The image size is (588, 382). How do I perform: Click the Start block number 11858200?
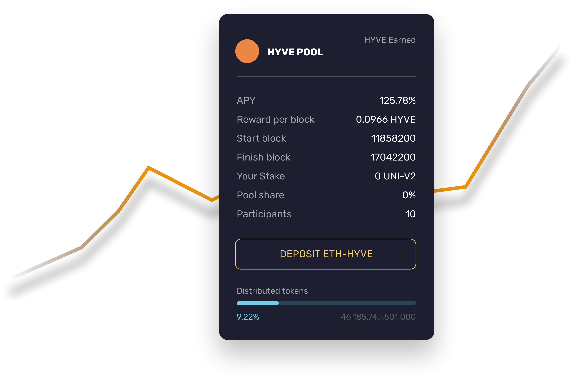point(393,138)
